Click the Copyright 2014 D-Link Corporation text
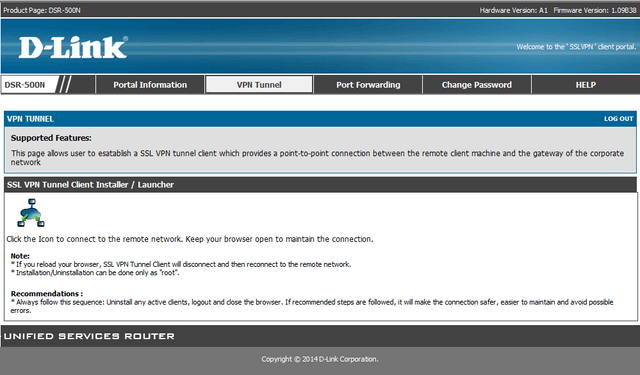 tap(320, 359)
